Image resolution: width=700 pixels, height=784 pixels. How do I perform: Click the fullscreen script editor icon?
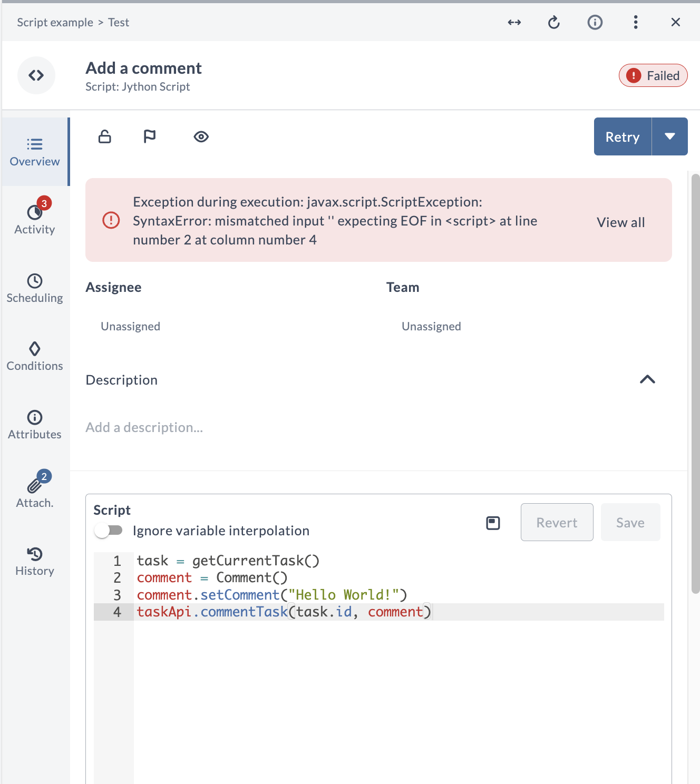(x=493, y=523)
